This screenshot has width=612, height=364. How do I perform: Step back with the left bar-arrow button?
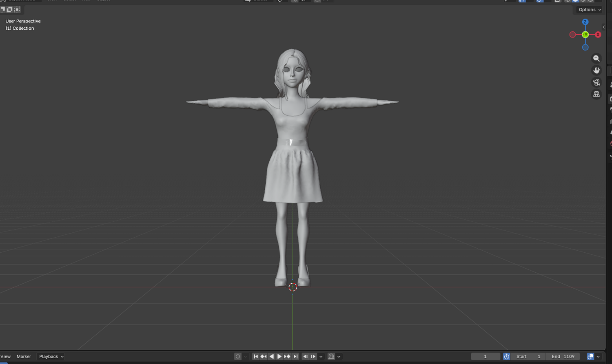coord(306,357)
